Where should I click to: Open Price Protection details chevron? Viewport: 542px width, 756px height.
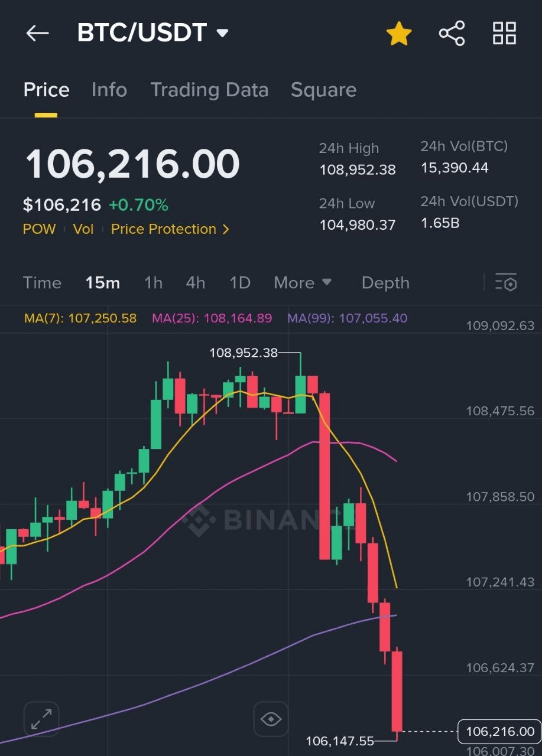(225, 229)
